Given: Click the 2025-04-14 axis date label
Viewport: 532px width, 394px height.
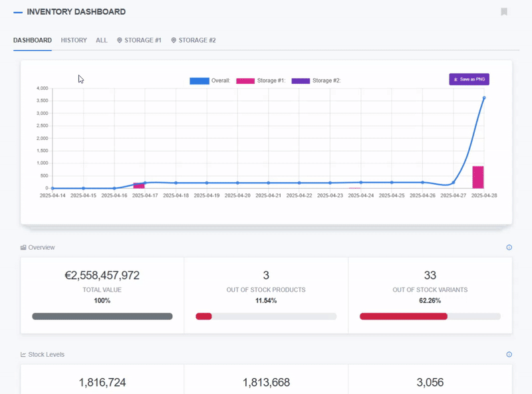Looking at the screenshot, I should [x=53, y=195].
